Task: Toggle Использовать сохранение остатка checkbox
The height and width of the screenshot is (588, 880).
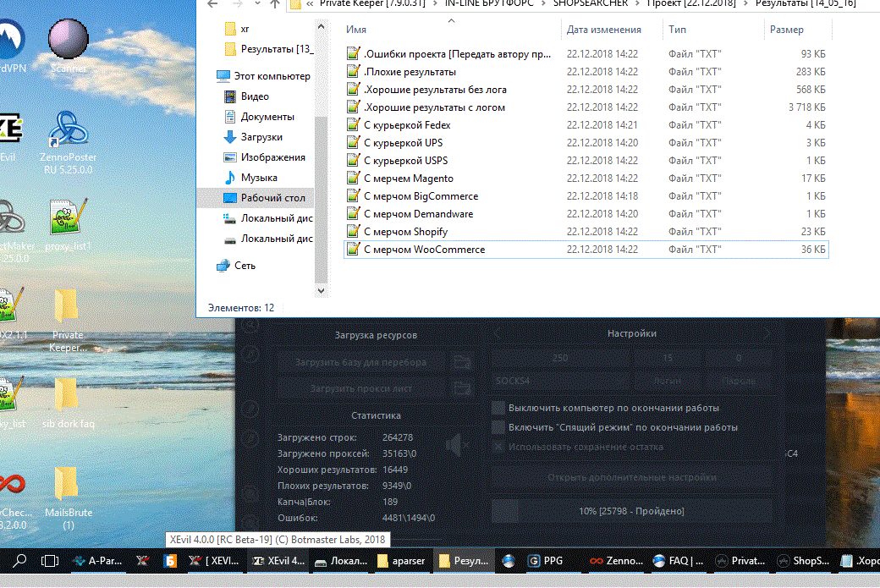Action: [498, 447]
